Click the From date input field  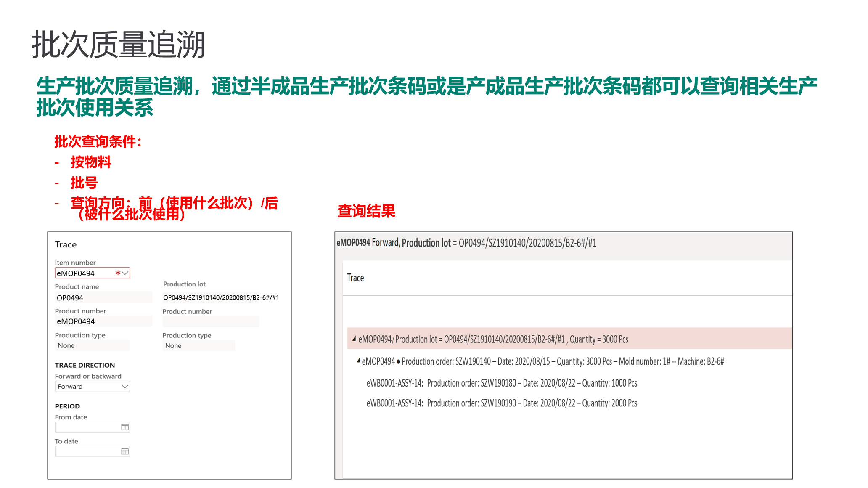point(92,427)
